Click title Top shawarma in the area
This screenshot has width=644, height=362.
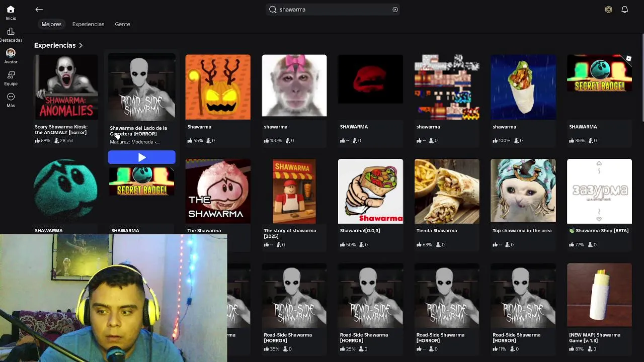click(522, 231)
